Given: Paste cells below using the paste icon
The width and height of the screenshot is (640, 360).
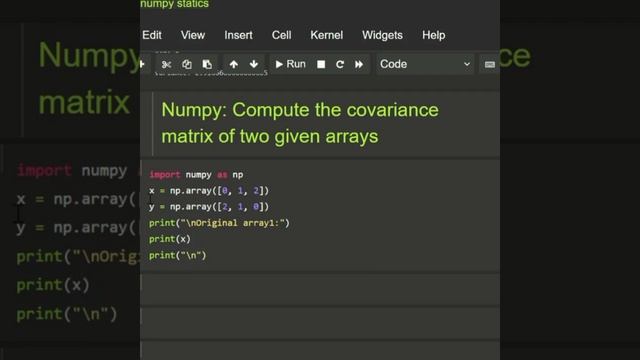Looking at the screenshot, I should 207,64.
